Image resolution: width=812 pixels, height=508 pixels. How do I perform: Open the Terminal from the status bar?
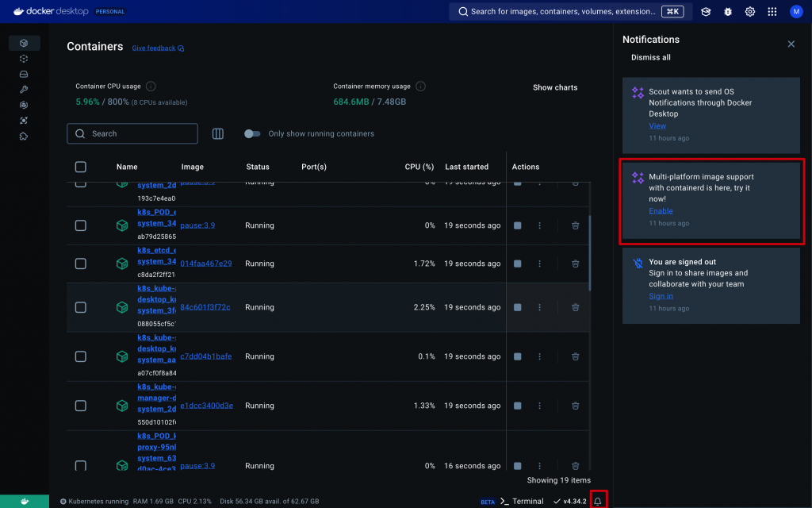[522, 502]
